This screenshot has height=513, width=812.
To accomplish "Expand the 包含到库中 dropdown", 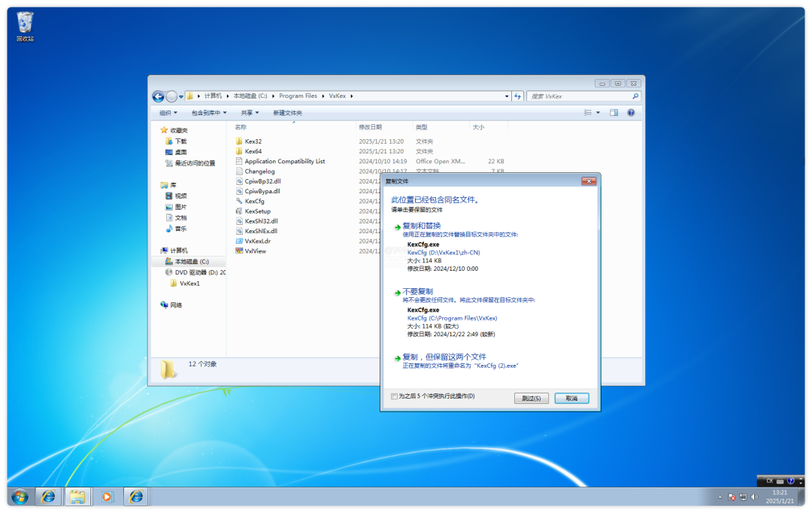I will tap(209, 113).
